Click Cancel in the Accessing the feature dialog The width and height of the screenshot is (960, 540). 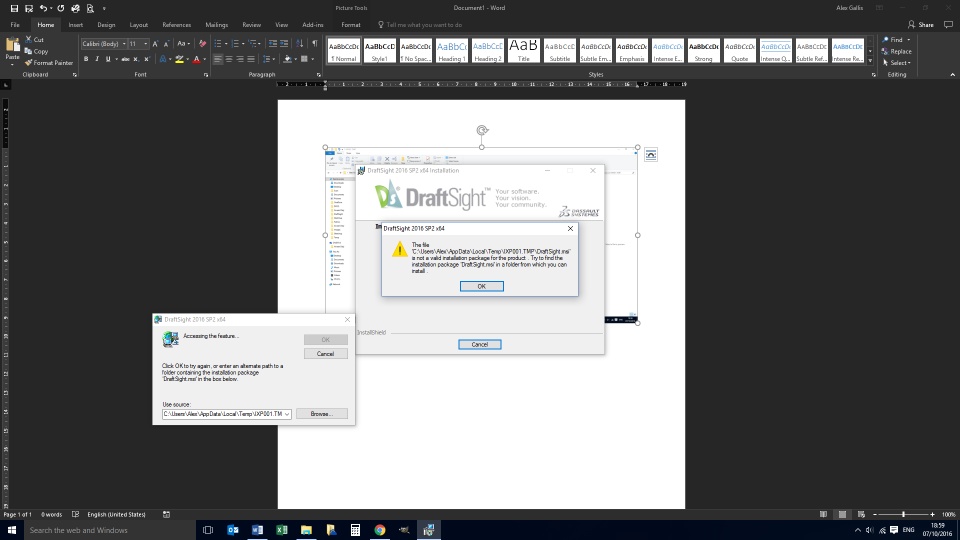coord(326,354)
